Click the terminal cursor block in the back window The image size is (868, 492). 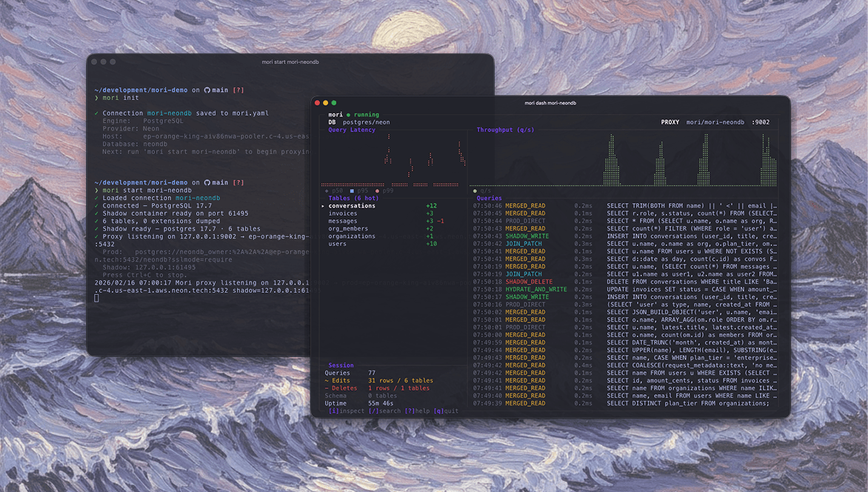click(96, 298)
